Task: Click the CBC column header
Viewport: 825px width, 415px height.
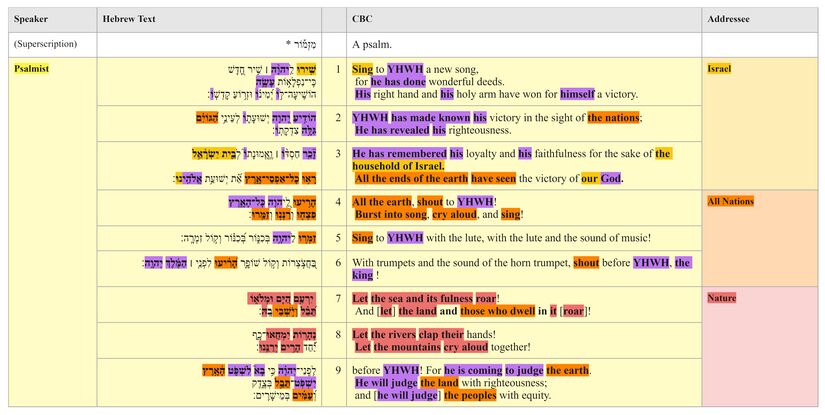Action: tap(362, 19)
